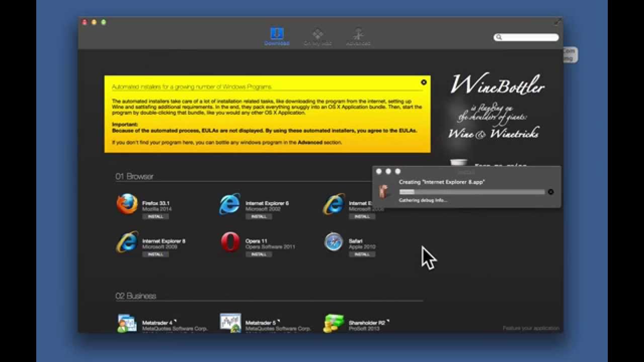Screen dimensions: 644x362
Task: Click the progress bar in the creation dialog
Action: 472,192
